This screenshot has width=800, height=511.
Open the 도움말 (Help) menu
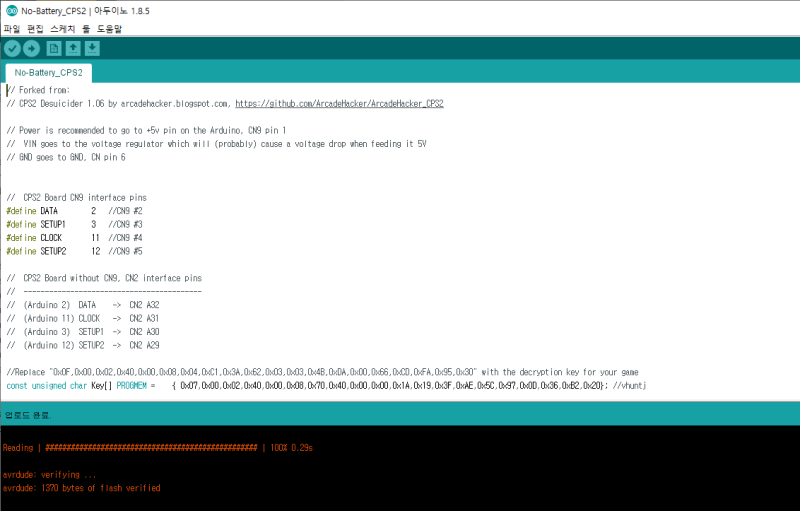110,29
